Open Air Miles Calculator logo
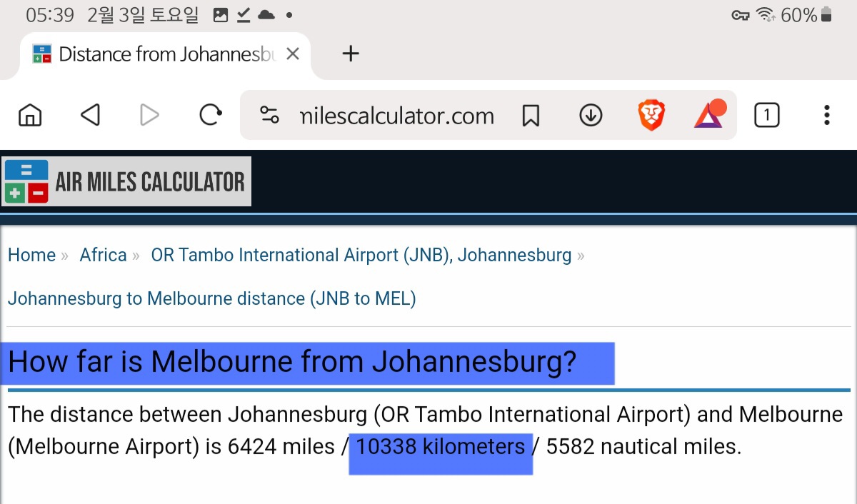The height and width of the screenshot is (504, 857). tap(126, 181)
